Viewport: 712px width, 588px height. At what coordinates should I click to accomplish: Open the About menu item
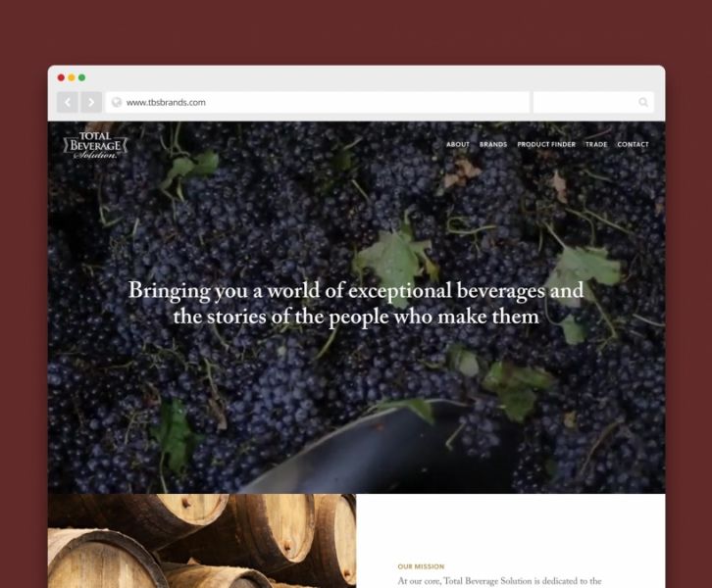pos(458,144)
